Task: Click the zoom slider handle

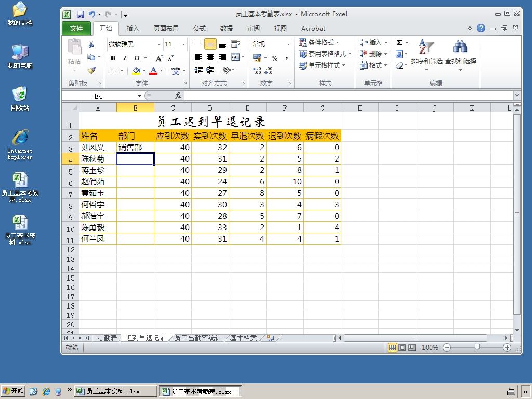Action: [477, 348]
